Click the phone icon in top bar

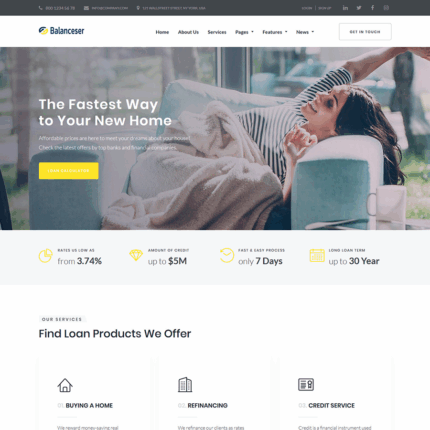pyautogui.click(x=41, y=8)
